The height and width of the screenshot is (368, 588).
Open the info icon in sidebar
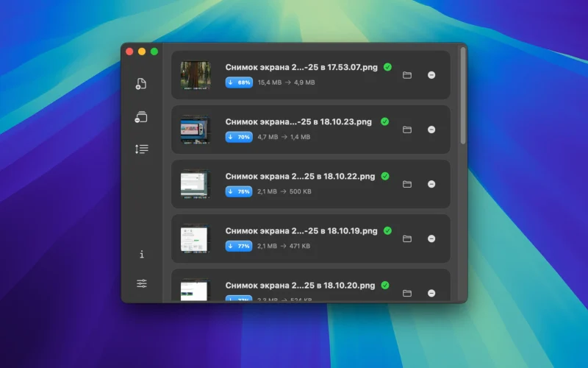click(x=142, y=254)
